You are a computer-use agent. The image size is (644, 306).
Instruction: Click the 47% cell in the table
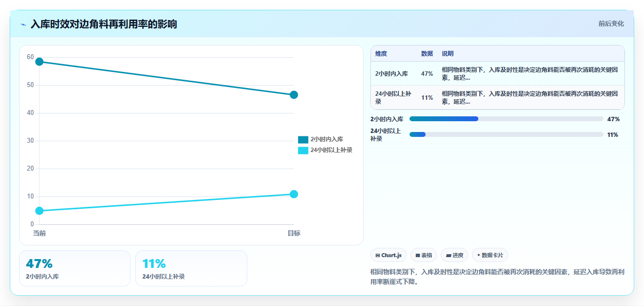pos(427,74)
